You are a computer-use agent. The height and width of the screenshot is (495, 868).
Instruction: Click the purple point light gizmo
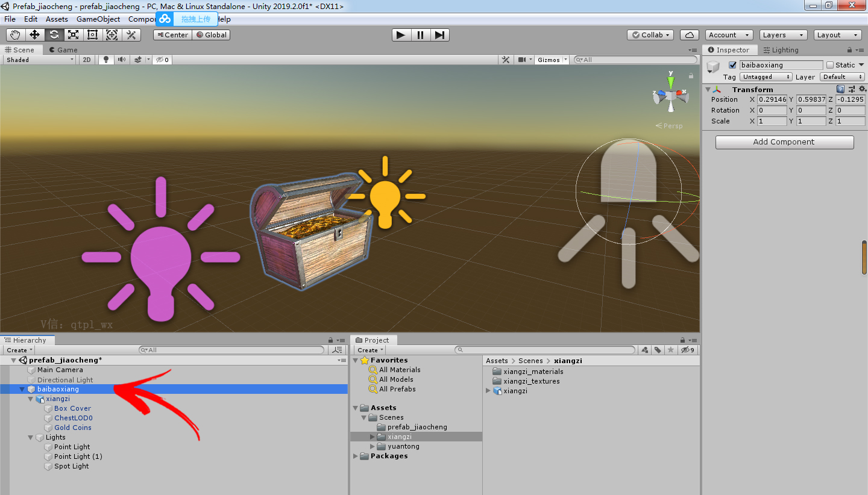(160, 249)
